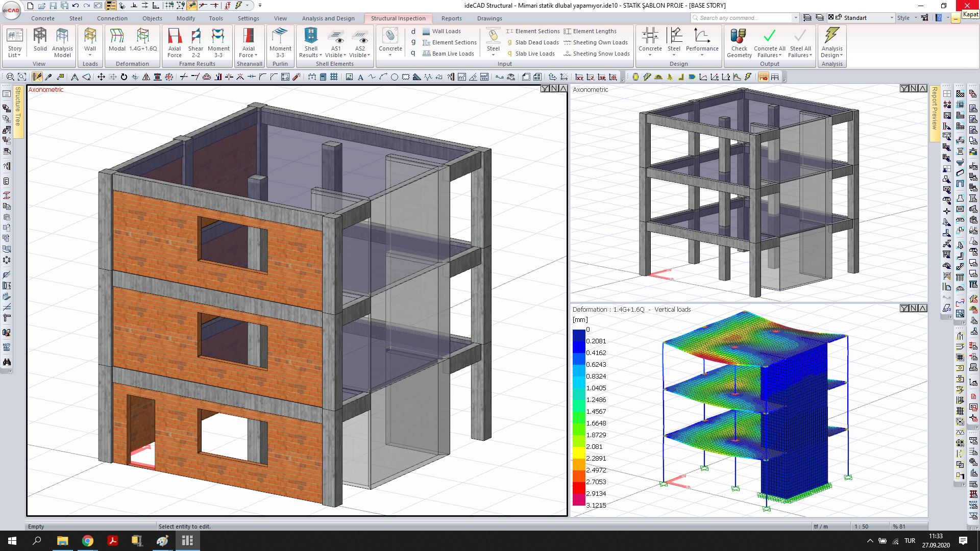Toggle AS2 Visible shell display
Image resolution: width=980 pixels, height=551 pixels.
[360, 43]
